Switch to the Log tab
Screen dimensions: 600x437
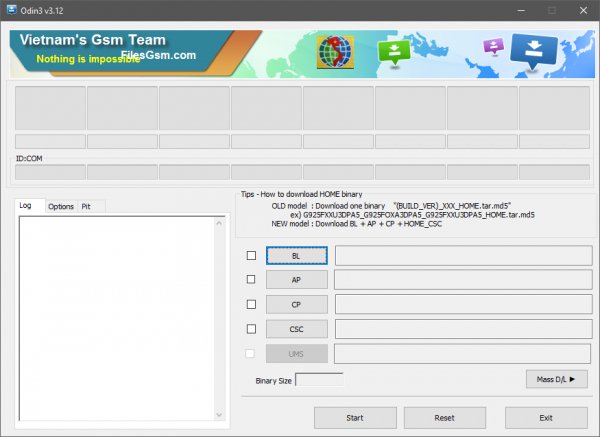(30, 205)
